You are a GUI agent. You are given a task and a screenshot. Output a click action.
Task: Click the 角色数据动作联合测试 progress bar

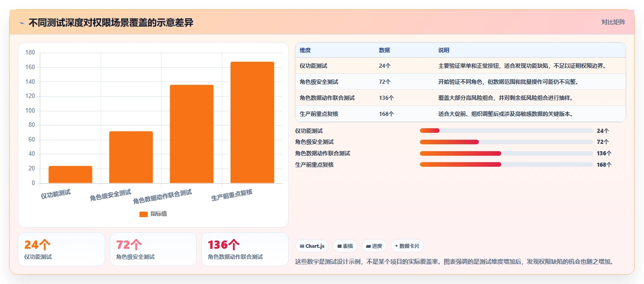506,153
